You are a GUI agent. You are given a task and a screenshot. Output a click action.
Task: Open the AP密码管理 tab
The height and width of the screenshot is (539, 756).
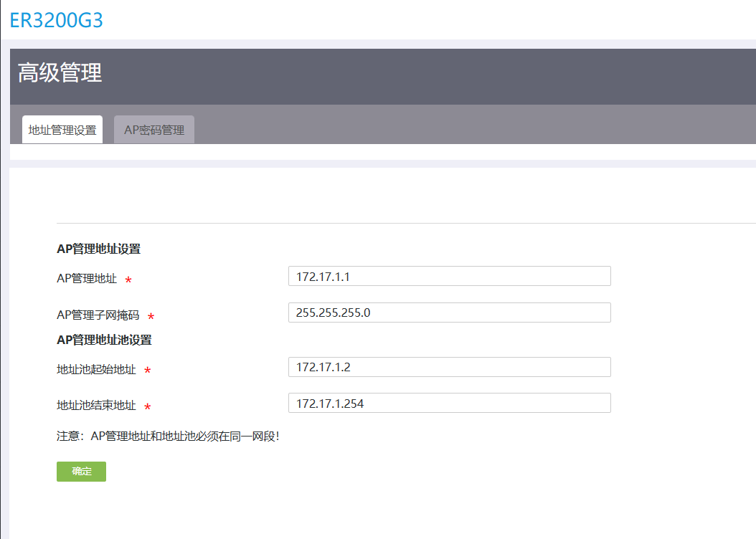(x=154, y=130)
